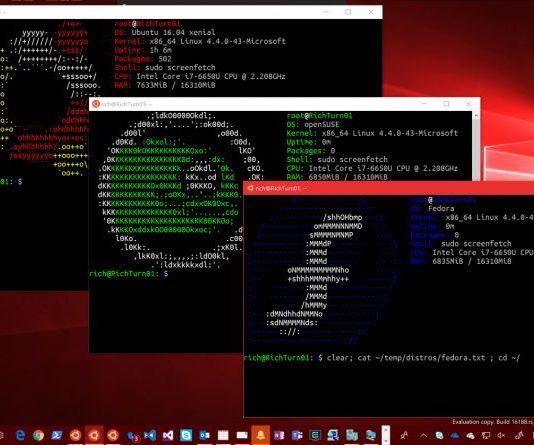Click the 'root@RichTurn01' header in openSUSE window

(x=319, y=115)
